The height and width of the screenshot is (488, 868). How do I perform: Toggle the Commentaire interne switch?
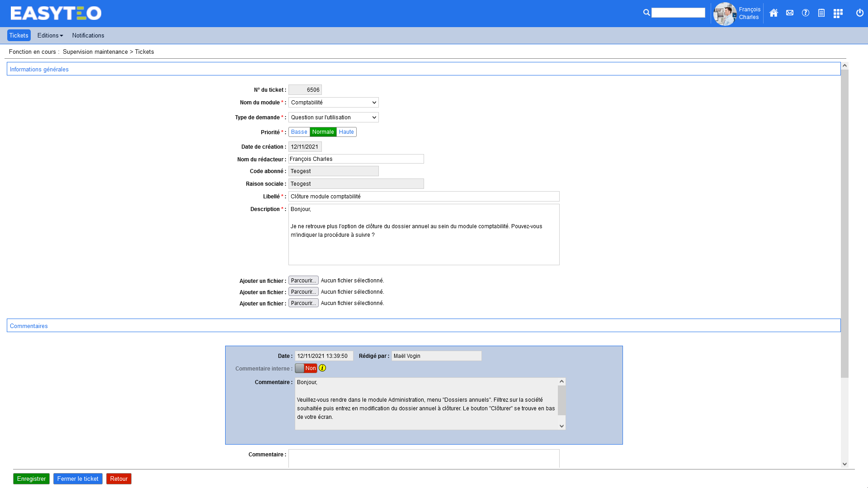click(x=306, y=368)
